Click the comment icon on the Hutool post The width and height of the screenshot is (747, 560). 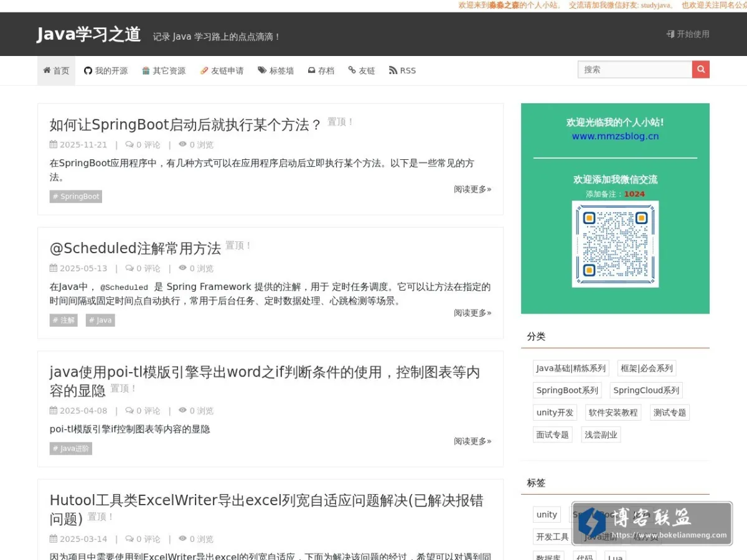(129, 539)
